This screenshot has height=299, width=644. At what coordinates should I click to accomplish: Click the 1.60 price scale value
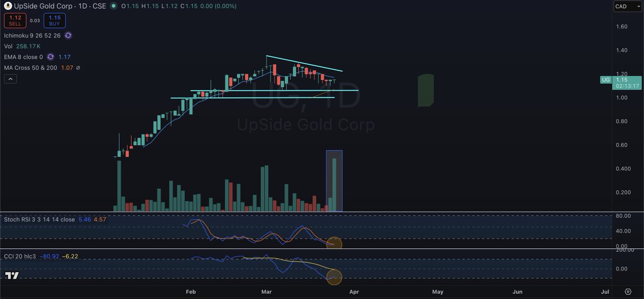[x=622, y=26]
